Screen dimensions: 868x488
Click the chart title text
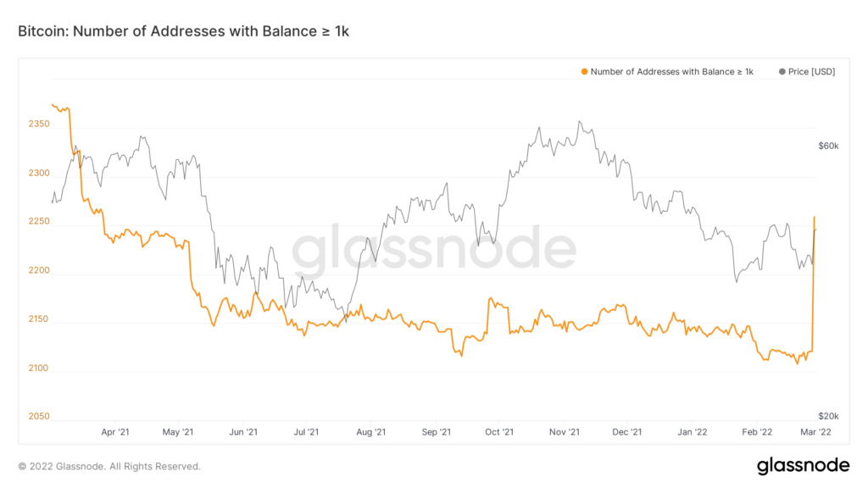[183, 31]
